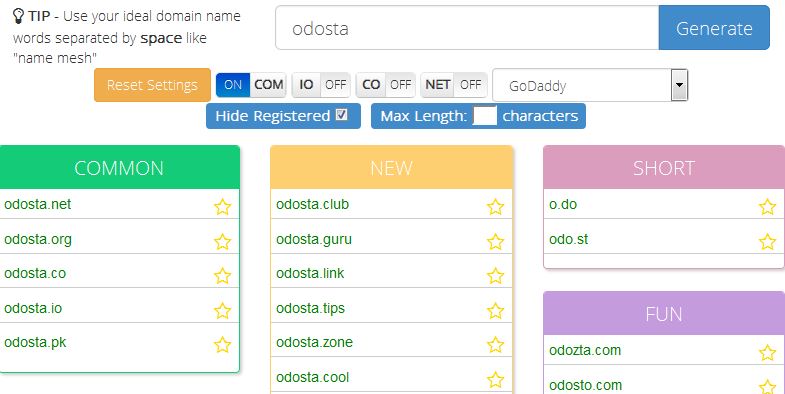Star the odozta.com fun domain
The height and width of the screenshot is (394, 785).
coord(767,352)
